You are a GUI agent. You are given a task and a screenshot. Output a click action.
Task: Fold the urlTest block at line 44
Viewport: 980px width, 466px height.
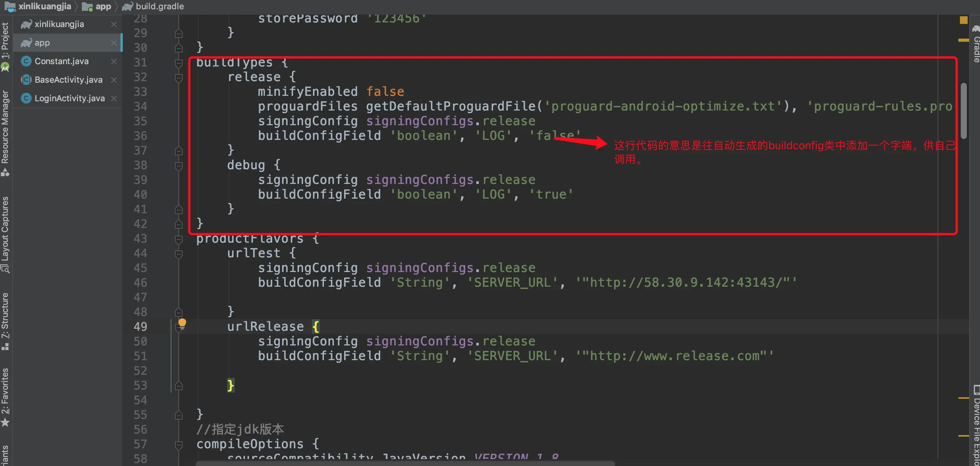click(x=178, y=253)
